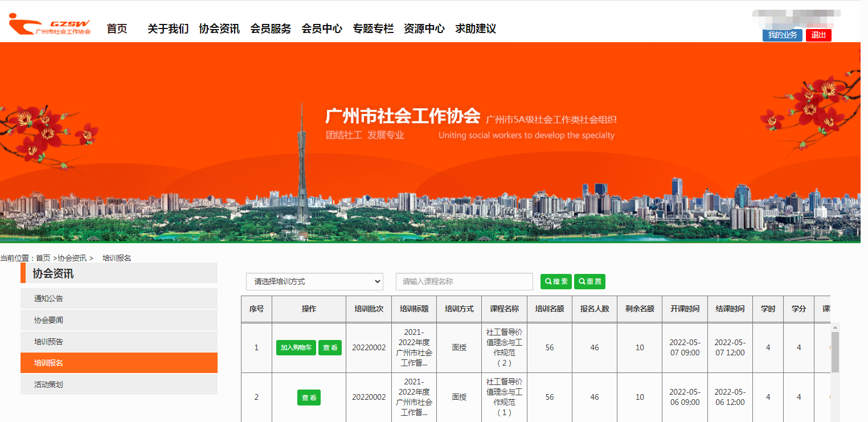
Task: Expand the 请选择培训方式 dropdown
Action: coord(314,281)
